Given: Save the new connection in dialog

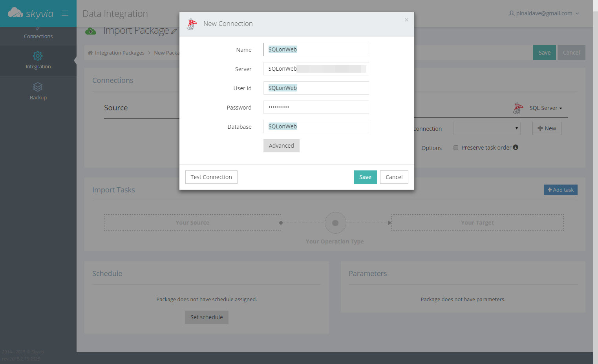Looking at the screenshot, I should [x=365, y=177].
